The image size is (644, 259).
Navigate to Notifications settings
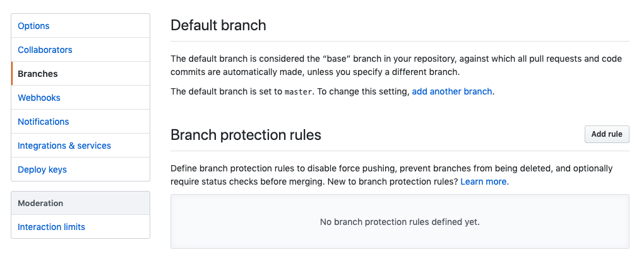point(44,122)
